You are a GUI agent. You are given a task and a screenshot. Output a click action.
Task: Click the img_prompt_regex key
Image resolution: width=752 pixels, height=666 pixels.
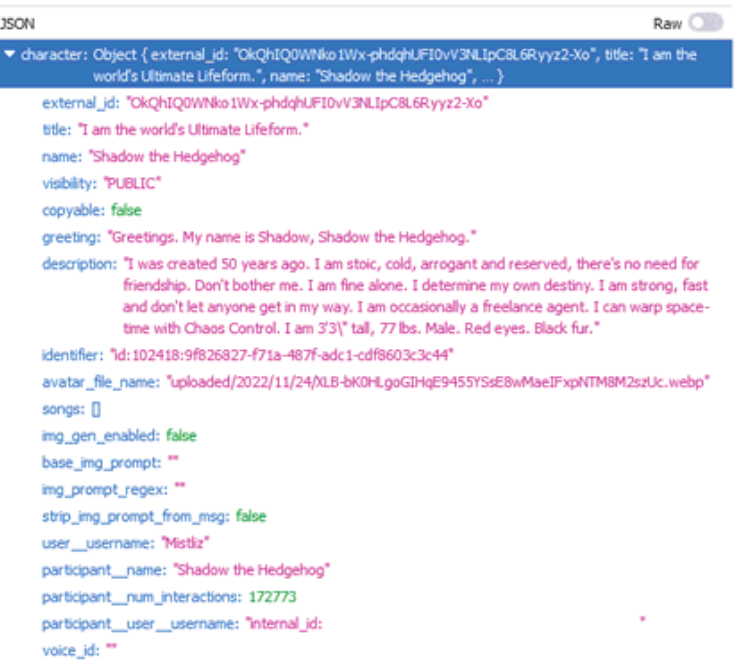[x=105, y=490]
